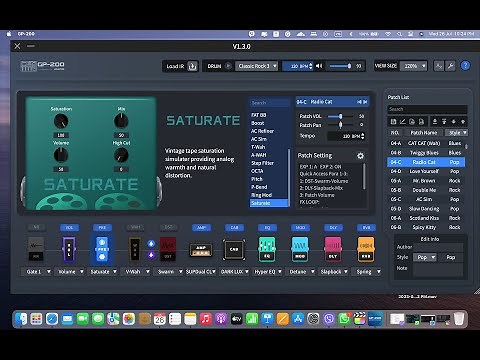Open the Swarm effect dropdown
480x360 pixels.
click(169, 272)
